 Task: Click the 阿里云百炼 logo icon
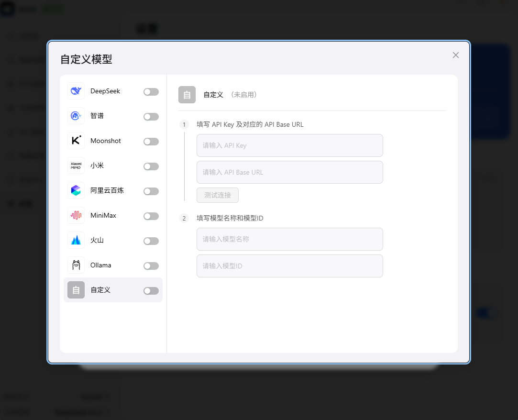(76, 190)
